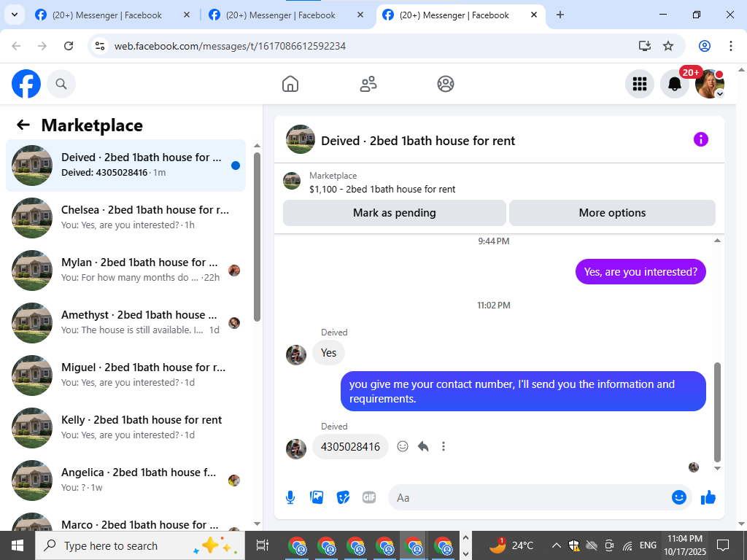747x560 pixels.
Task: Click the address bar URL
Action: 230,46
